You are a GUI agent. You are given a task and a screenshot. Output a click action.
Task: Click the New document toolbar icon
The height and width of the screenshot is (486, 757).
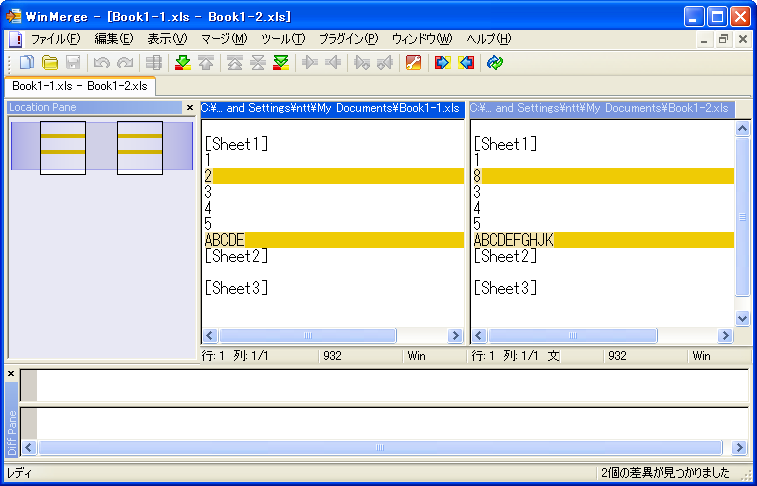click(x=27, y=62)
